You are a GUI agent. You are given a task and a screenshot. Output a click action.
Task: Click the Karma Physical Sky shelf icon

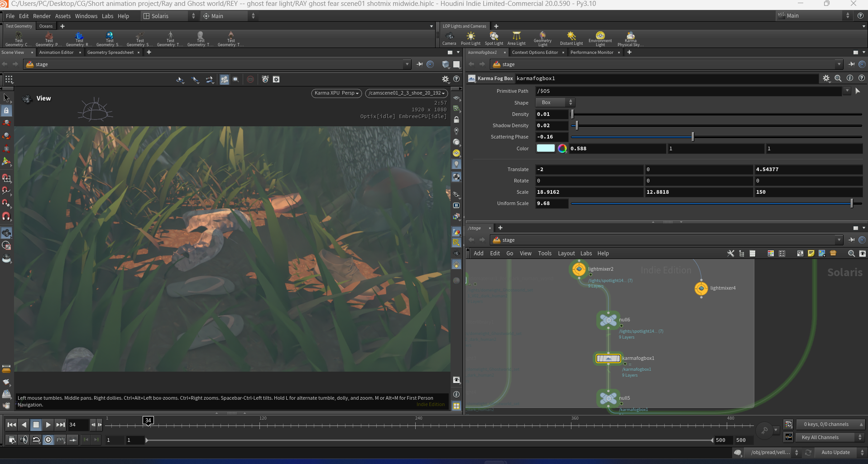click(630, 38)
